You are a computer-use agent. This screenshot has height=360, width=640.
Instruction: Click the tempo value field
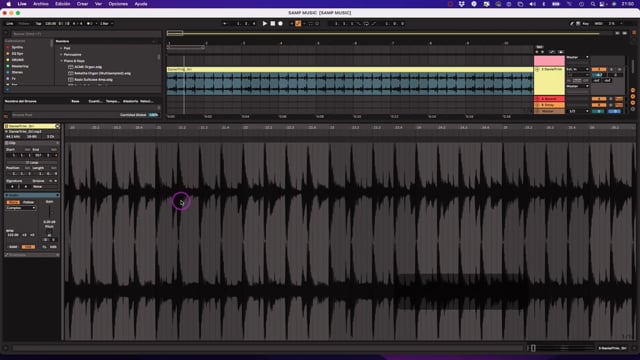tap(51, 24)
